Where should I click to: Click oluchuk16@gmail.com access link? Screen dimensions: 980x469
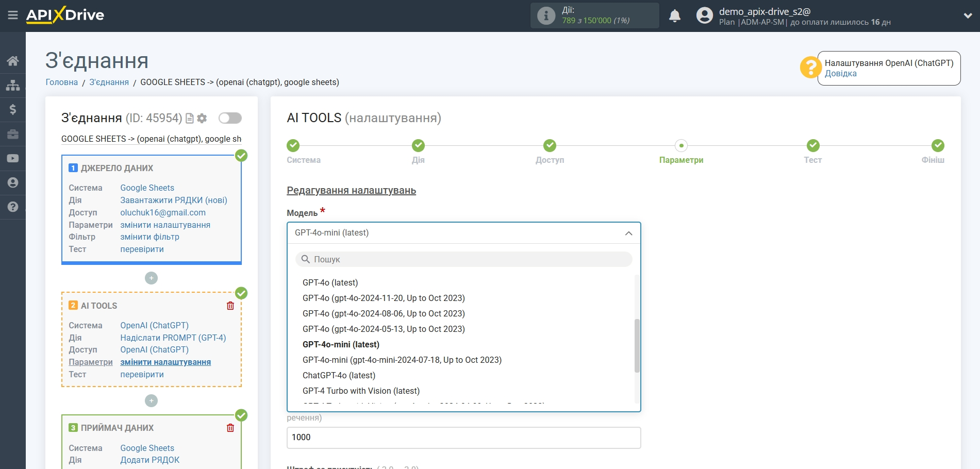click(x=163, y=213)
